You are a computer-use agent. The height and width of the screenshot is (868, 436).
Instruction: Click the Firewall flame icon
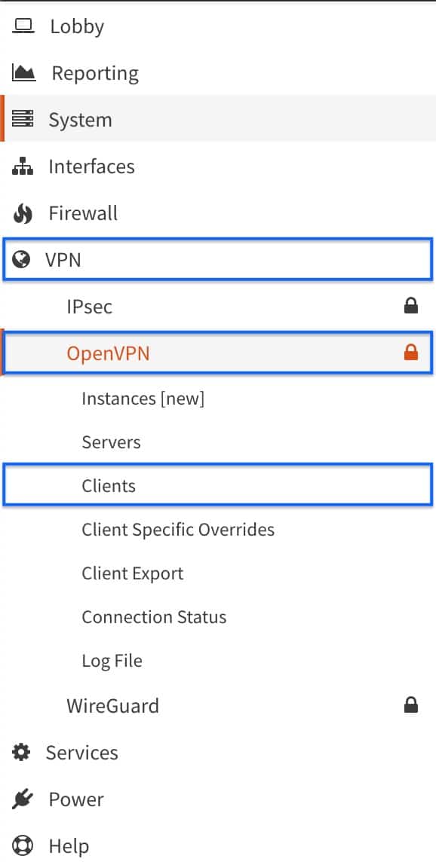pos(23,213)
